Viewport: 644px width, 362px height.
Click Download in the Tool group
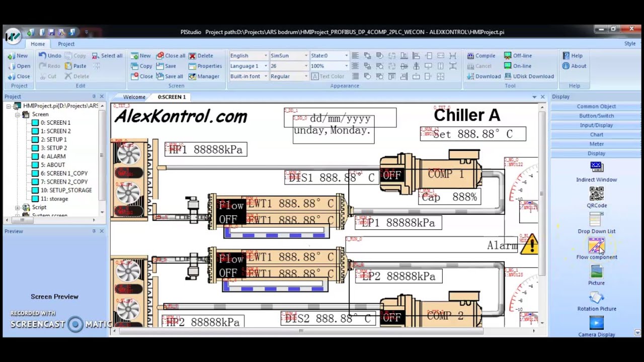click(484, 76)
